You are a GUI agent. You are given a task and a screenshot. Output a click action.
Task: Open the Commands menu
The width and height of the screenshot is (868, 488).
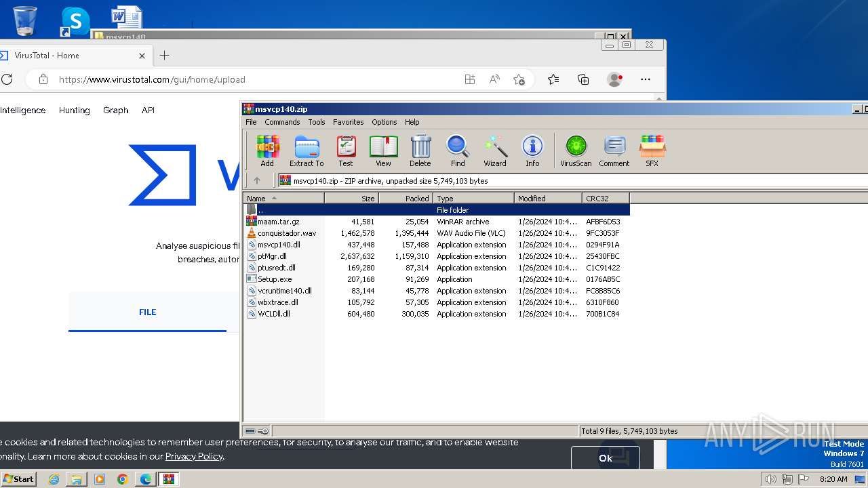[282, 122]
